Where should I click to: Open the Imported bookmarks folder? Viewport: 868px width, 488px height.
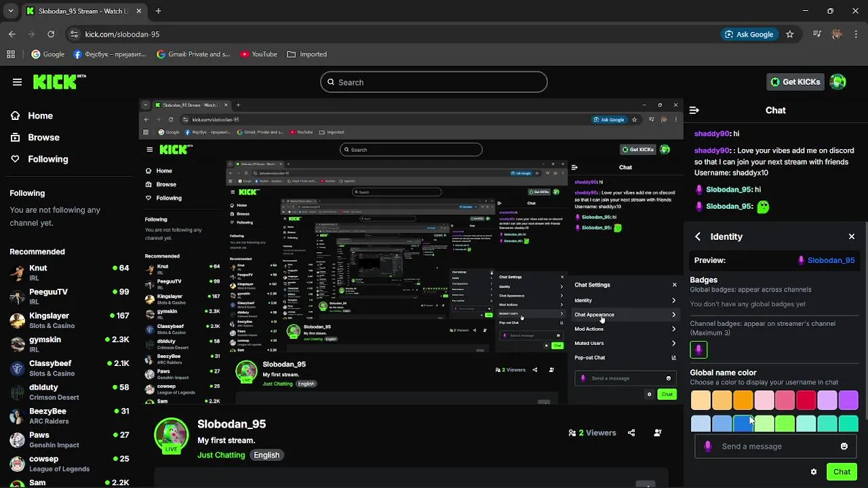(x=307, y=54)
